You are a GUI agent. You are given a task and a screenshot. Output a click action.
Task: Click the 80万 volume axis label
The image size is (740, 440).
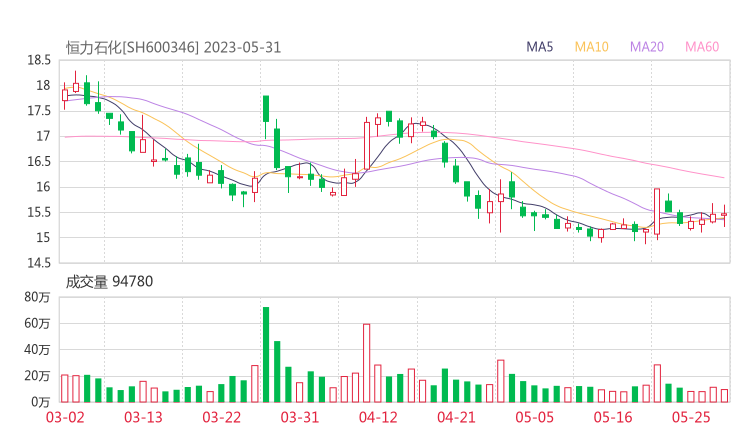37,297
